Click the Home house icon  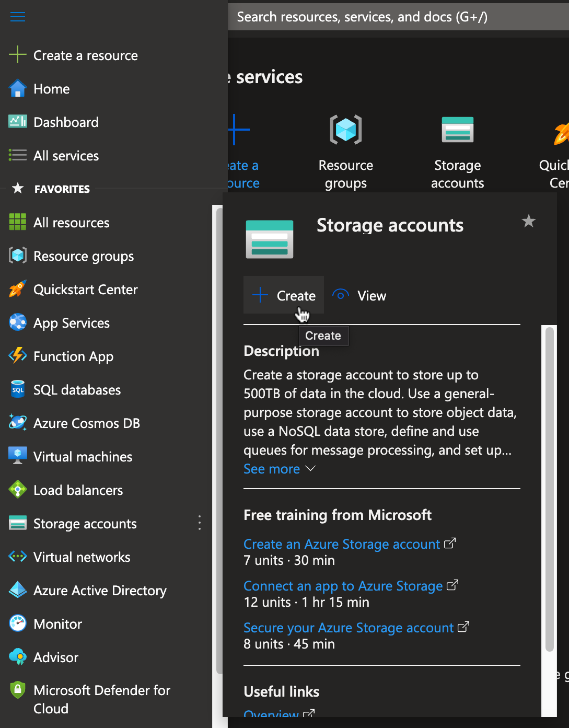(x=18, y=88)
